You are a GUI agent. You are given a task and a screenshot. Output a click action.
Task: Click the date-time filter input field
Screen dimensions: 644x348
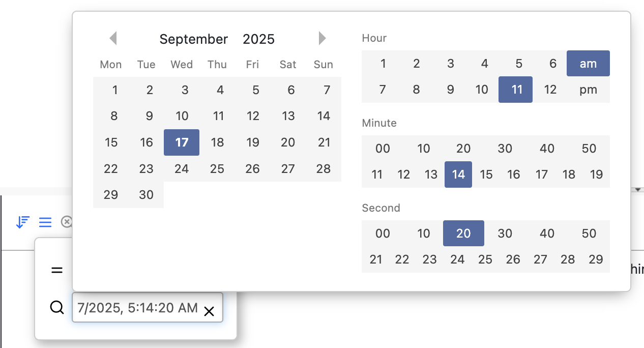click(x=137, y=307)
